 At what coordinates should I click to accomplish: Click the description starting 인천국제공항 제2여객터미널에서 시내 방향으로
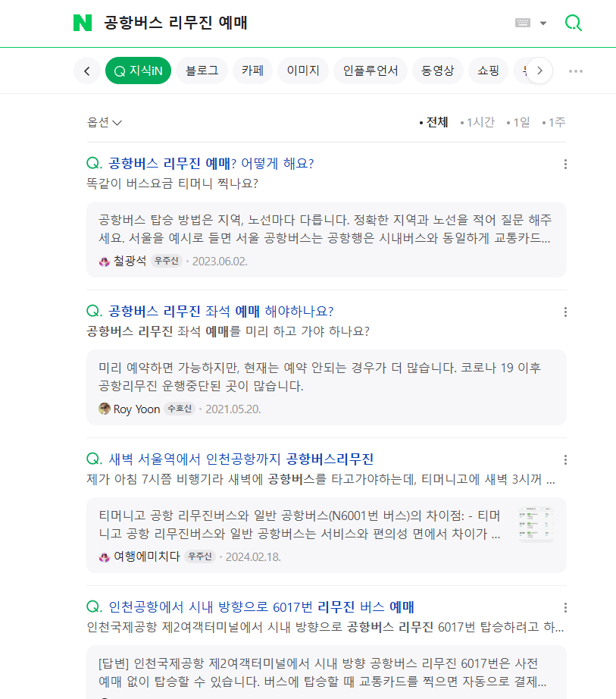(325, 627)
